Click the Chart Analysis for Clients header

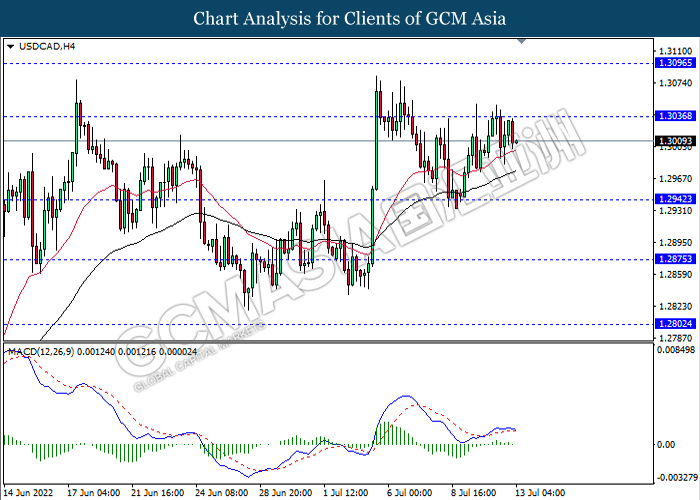pyautogui.click(x=350, y=18)
